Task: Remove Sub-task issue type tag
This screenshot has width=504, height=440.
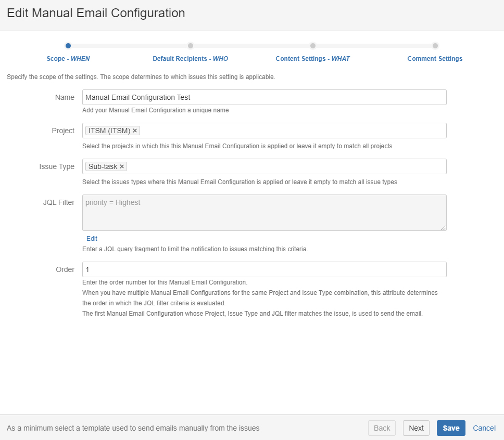Action: [x=122, y=166]
